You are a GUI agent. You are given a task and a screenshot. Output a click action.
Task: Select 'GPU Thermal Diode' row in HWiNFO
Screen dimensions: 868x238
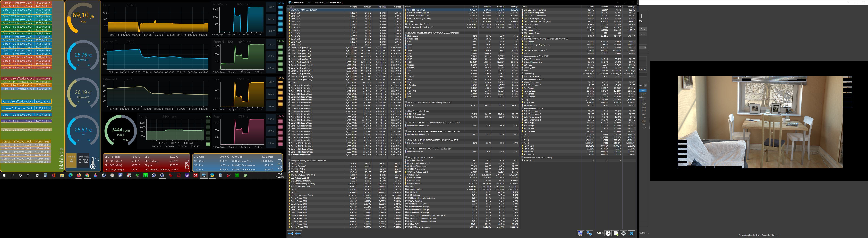click(462, 160)
